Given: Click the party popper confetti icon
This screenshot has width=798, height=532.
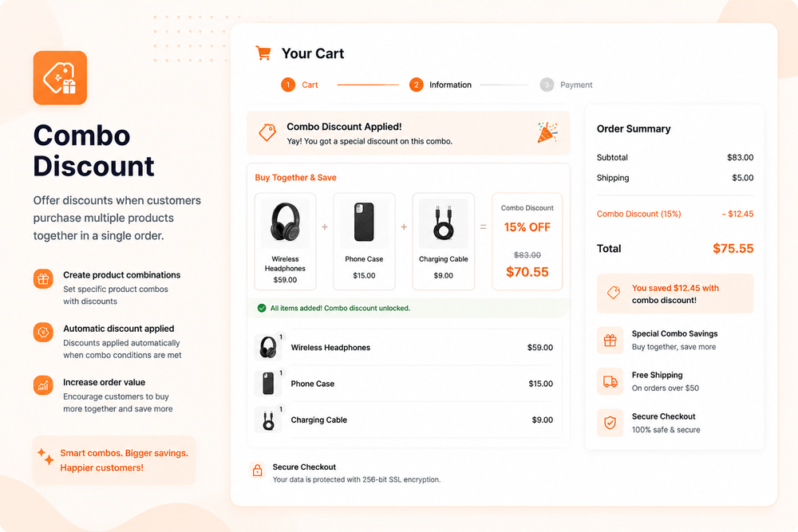Looking at the screenshot, I should 547,132.
